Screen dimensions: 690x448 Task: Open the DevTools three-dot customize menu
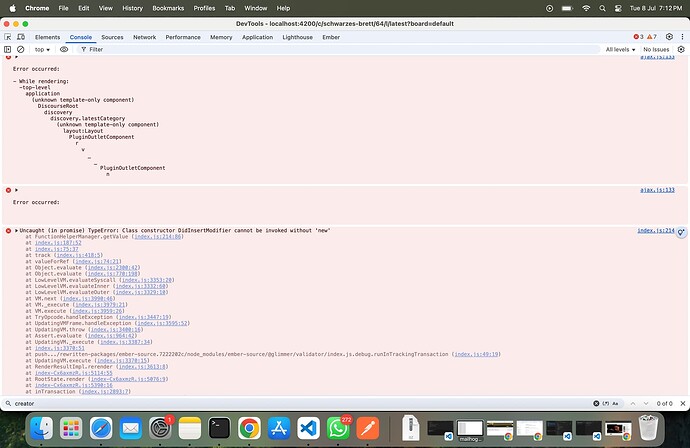tap(682, 37)
